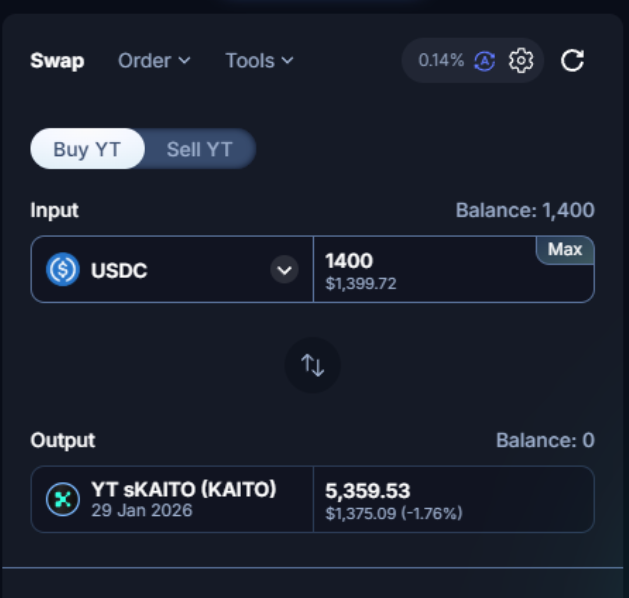Image resolution: width=629 pixels, height=598 pixels.
Task: Switch to the Sell YT option
Action: [x=199, y=150]
